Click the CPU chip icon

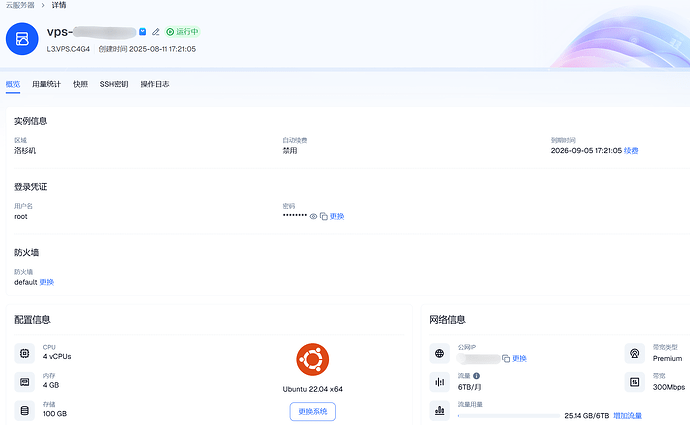coord(25,353)
